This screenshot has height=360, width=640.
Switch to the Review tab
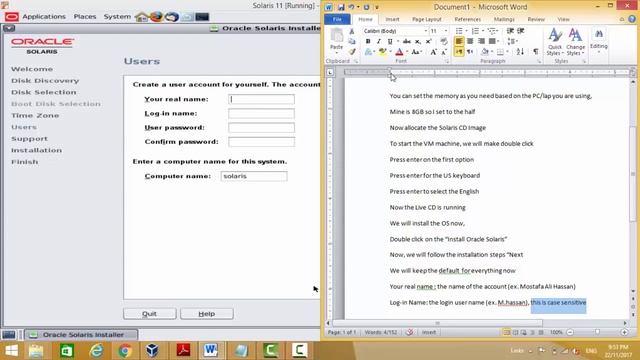[536, 19]
